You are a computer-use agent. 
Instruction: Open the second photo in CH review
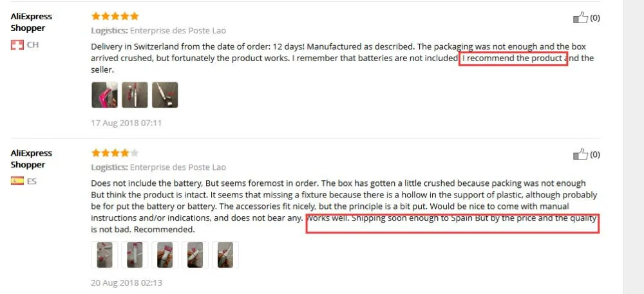(135, 95)
